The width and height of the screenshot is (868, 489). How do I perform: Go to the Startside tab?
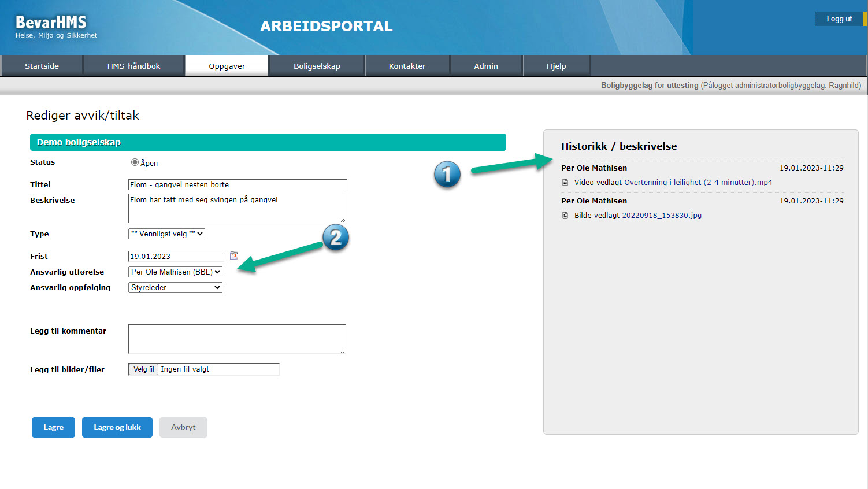42,66
